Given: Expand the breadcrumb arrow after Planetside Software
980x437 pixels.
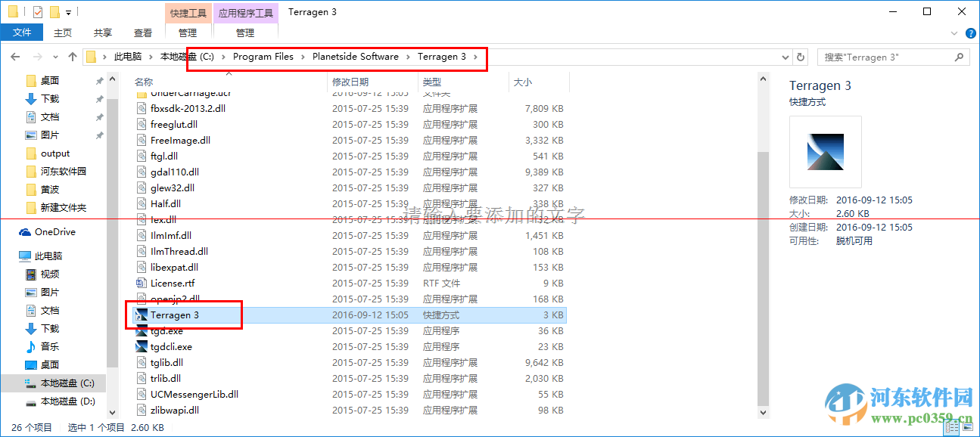Looking at the screenshot, I should coord(409,57).
